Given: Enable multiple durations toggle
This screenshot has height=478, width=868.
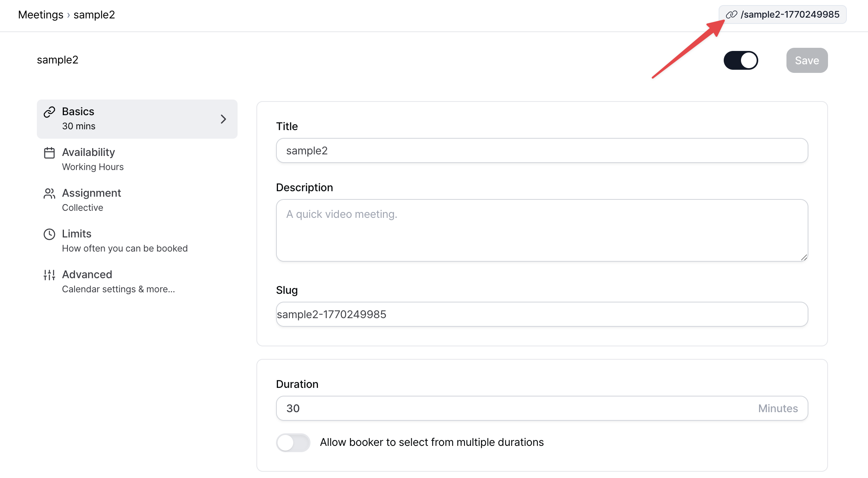Looking at the screenshot, I should click(x=293, y=443).
